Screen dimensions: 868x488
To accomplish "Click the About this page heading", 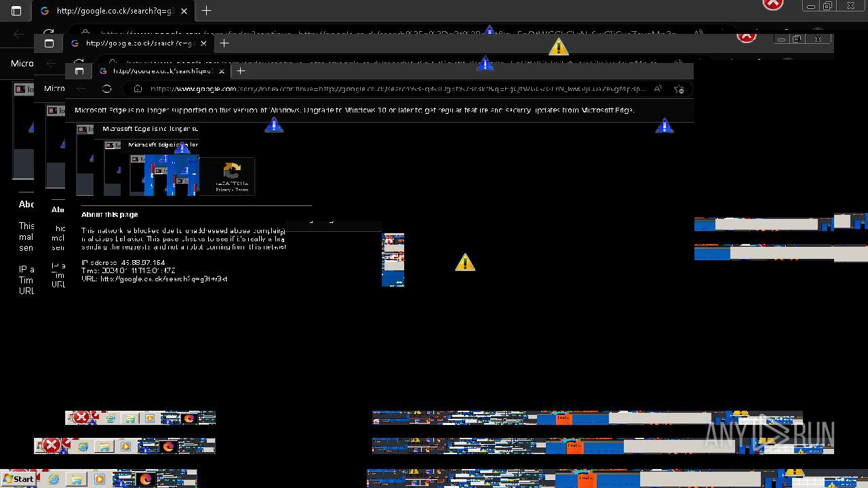I will (109, 214).
